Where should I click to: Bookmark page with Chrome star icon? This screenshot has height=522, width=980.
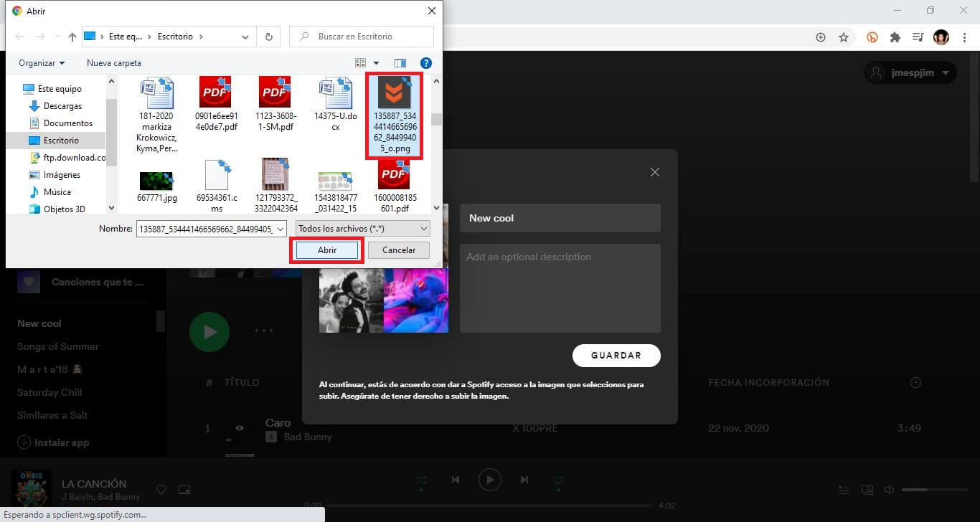coord(844,37)
